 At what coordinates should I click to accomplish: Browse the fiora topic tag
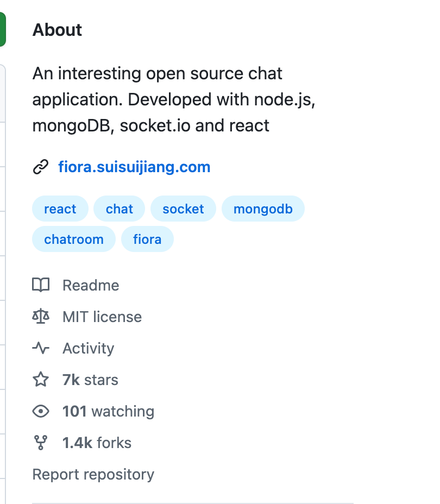(x=147, y=240)
